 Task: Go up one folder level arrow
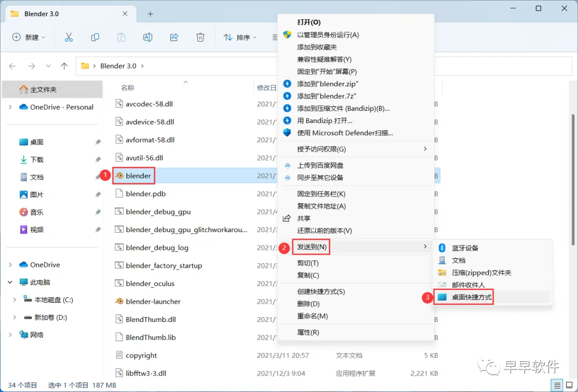64,66
